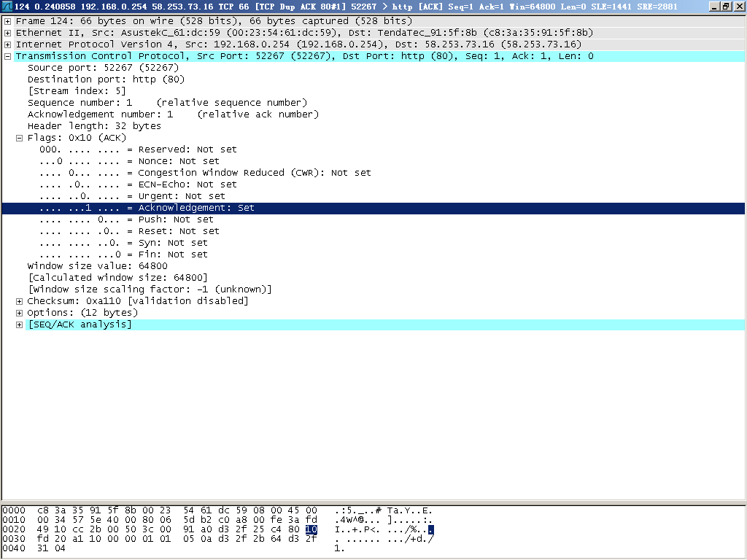The image size is (747, 560).
Task: Click ASCII text 'Ta.Y..E.' in hex pane
Action: [410, 510]
